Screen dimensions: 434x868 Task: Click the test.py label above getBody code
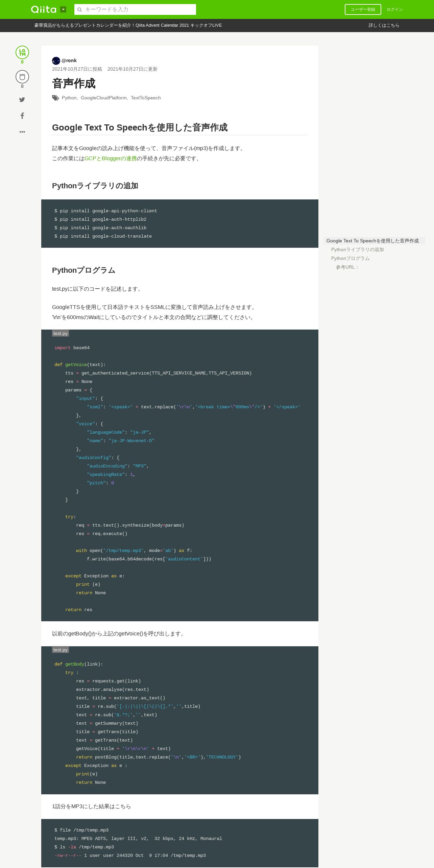[x=61, y=650]
